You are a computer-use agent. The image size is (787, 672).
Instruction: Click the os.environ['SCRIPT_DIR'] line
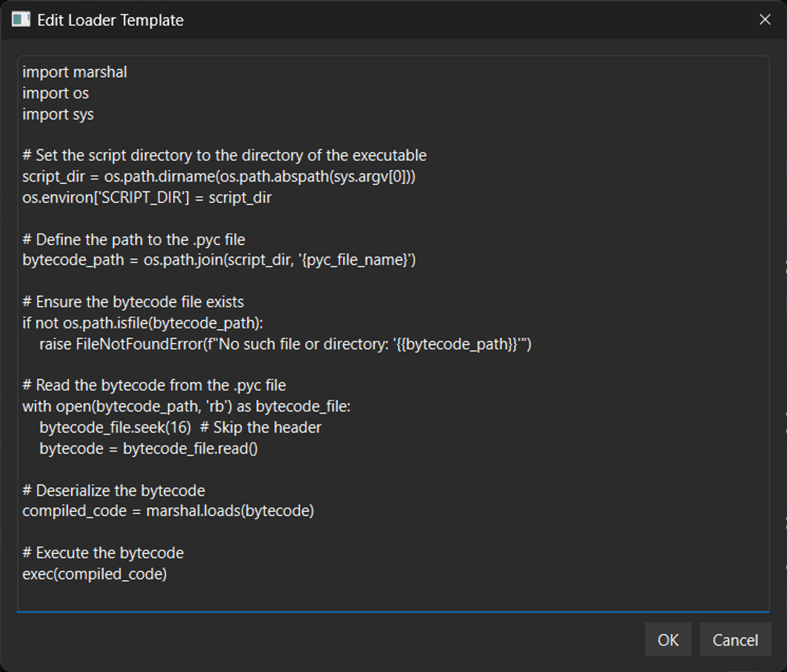coord(147,197)
